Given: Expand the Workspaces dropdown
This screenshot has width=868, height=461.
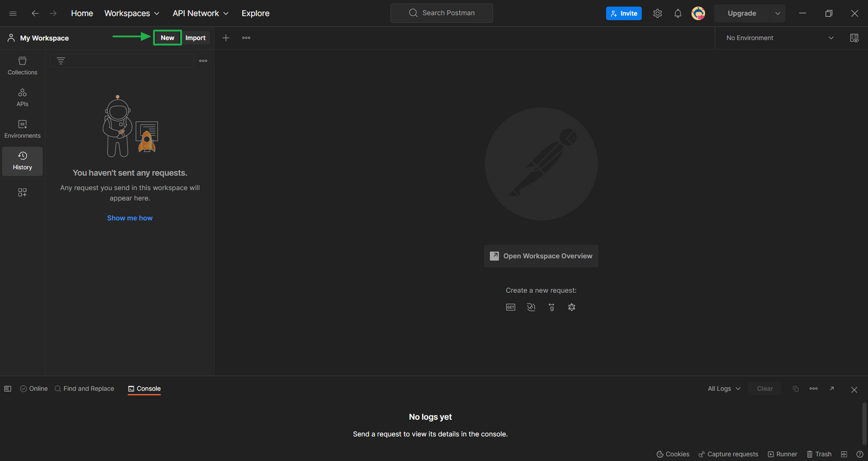Looking at the screenshot, I should pos(132,14).
